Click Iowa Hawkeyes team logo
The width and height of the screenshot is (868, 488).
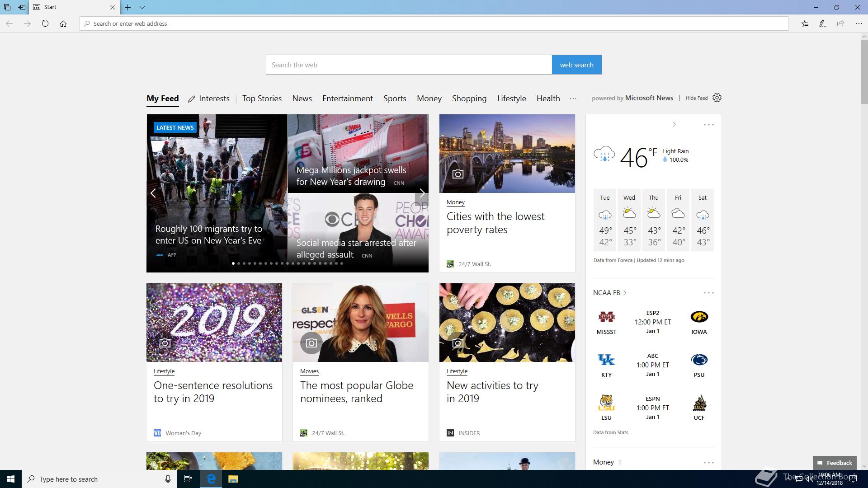pos(699,317)
